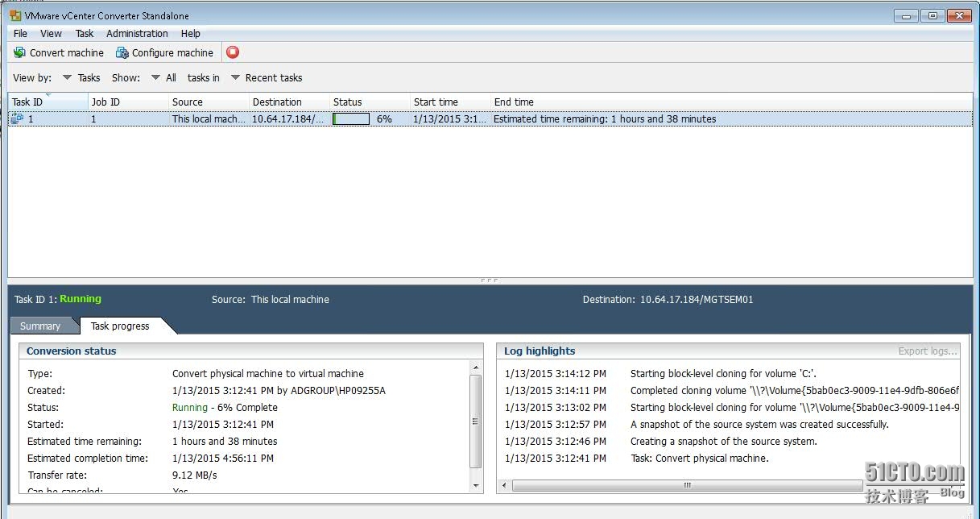Click the 'Convert physical machine to virtual machine' type value

click(268, 374)
